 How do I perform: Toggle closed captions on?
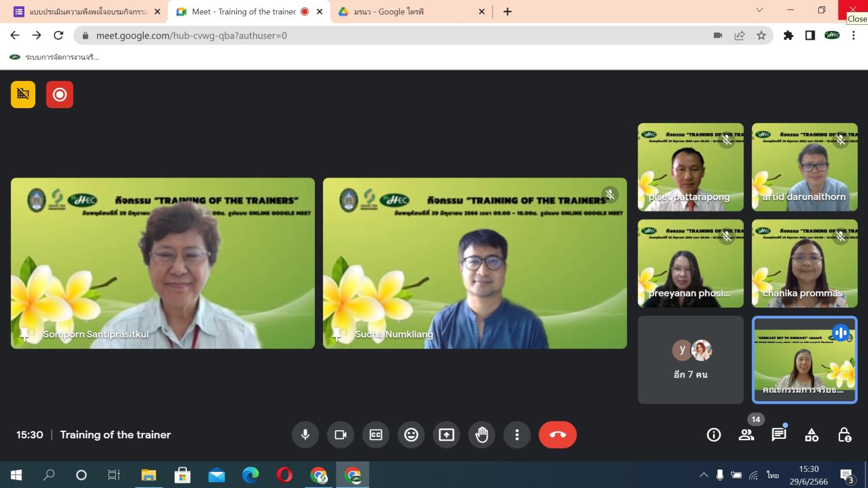[x=376, y=435]
